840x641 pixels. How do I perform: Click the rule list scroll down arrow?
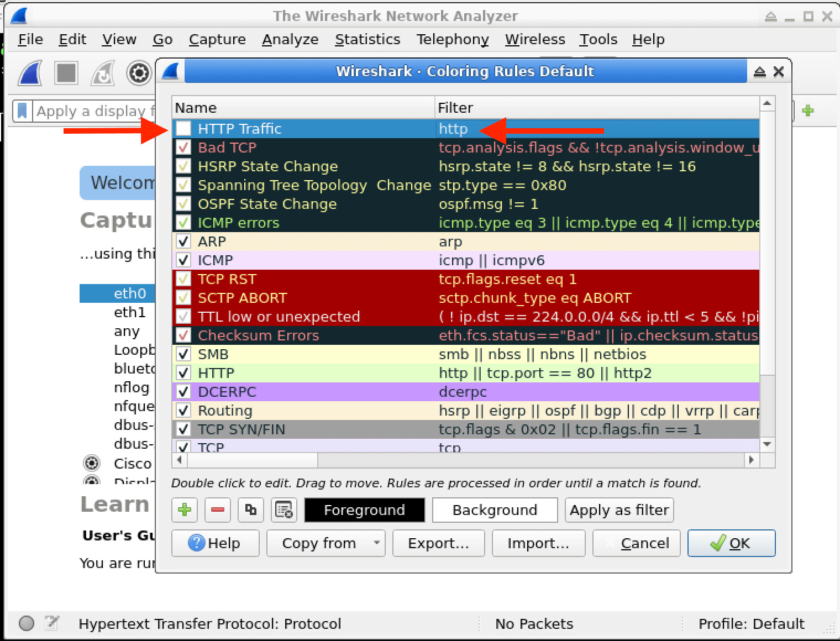[767, 444]
